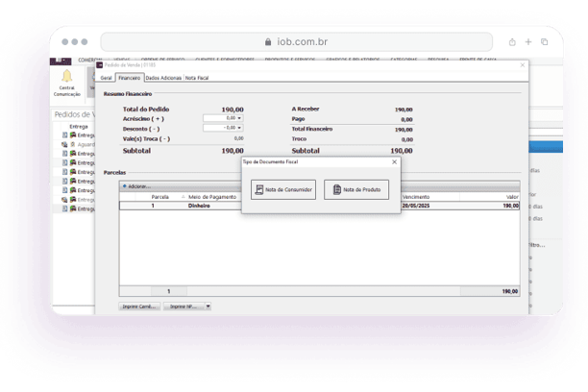The image size is (588, 392).
Task: Expand the Desconto value dropdown arrow
Action: click(x=239, y=128)
